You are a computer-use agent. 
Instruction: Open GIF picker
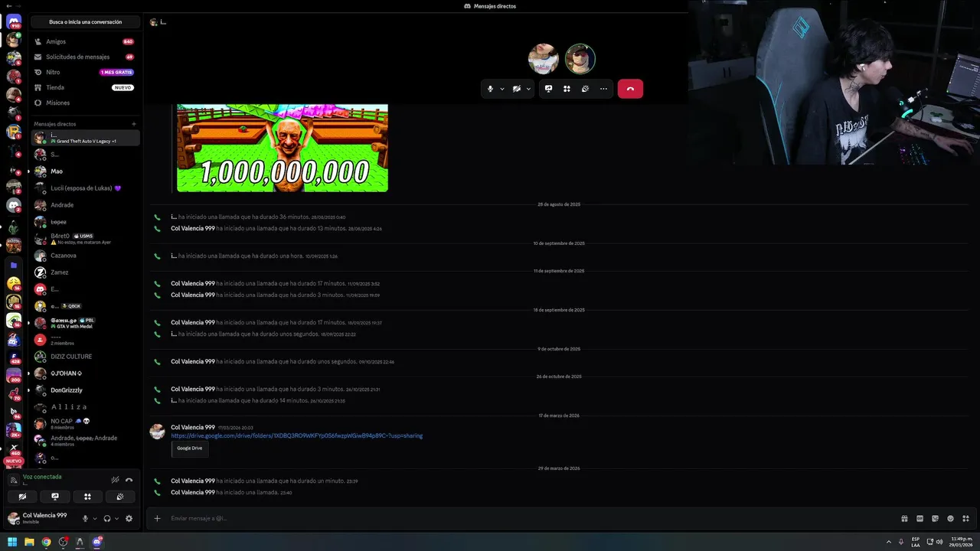[x=920, y=518]
